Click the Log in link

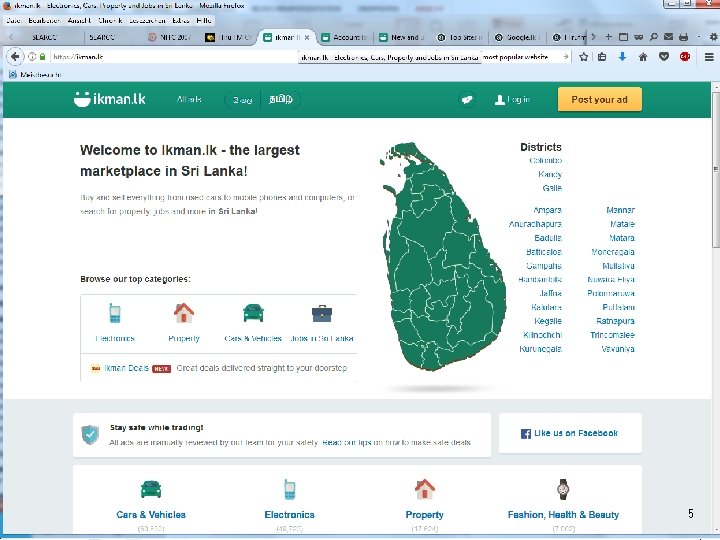(x=512, y=100)
